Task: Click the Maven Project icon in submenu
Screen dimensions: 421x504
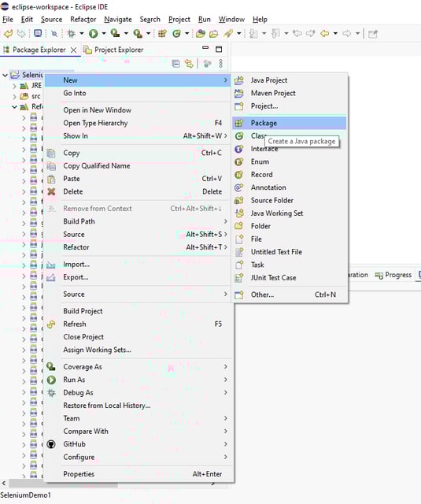Action: (x=239, y=93)
